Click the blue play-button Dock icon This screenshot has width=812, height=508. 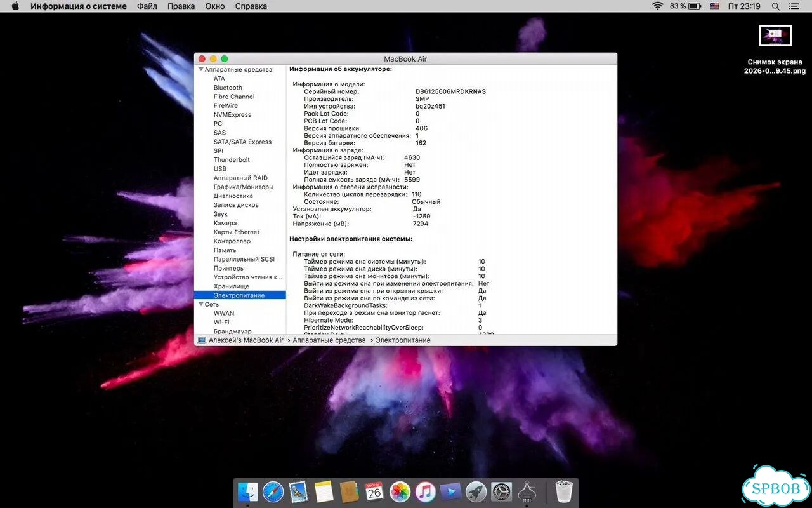[450, 491]
